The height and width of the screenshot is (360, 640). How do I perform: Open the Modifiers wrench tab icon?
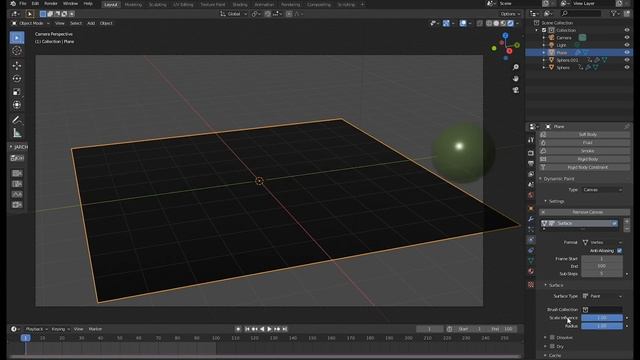pyautogui.click(x=531, y=219)
